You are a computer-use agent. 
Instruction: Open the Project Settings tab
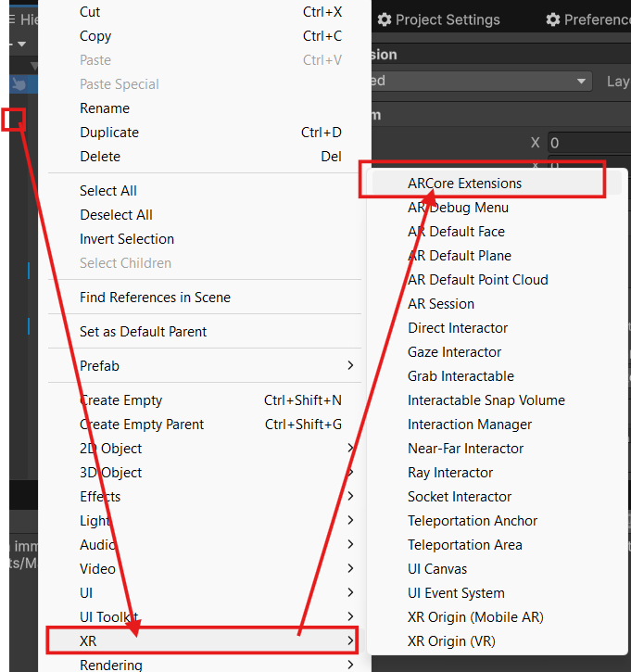[x=447, y=19]
